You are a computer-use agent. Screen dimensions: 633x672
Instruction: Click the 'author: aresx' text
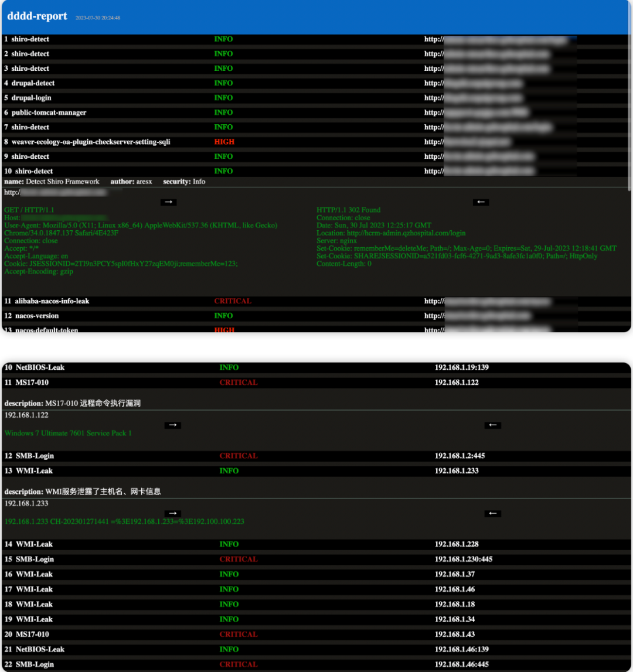coord(131,182)
